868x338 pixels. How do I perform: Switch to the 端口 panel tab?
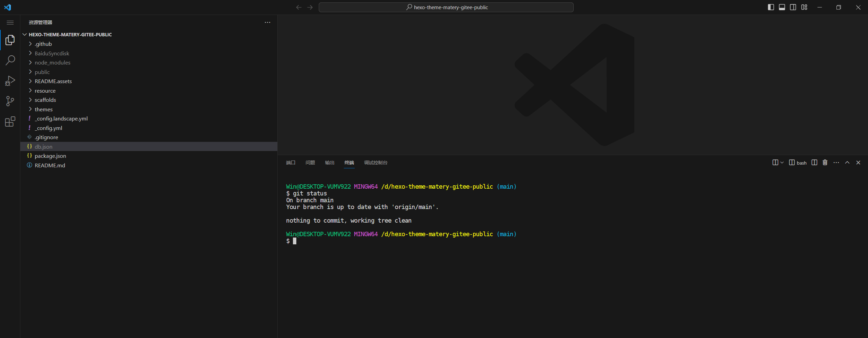click(x=291, y=163)
